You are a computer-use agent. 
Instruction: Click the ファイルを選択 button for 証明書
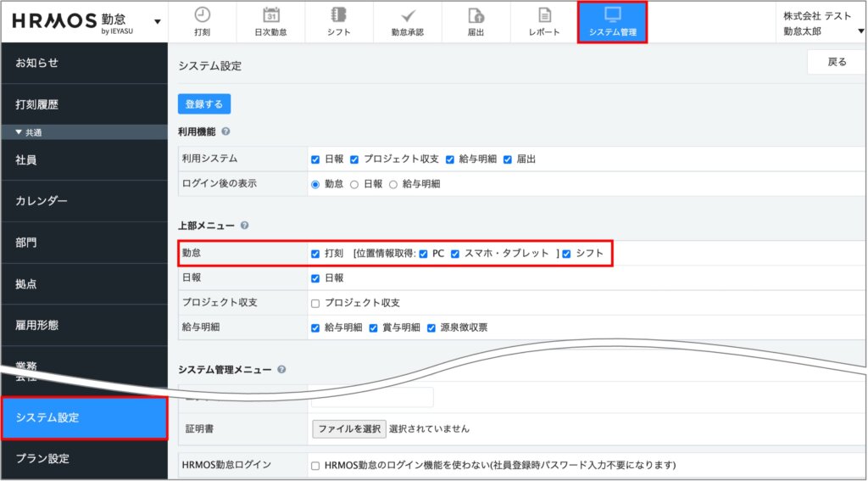pyautogui.click(x=349, y=429)
